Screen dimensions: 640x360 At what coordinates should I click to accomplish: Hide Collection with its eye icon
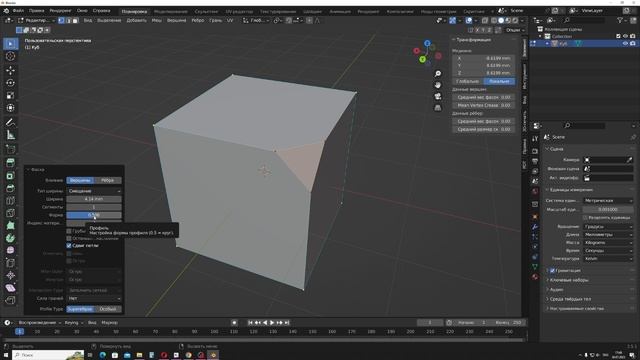[625, 36]
